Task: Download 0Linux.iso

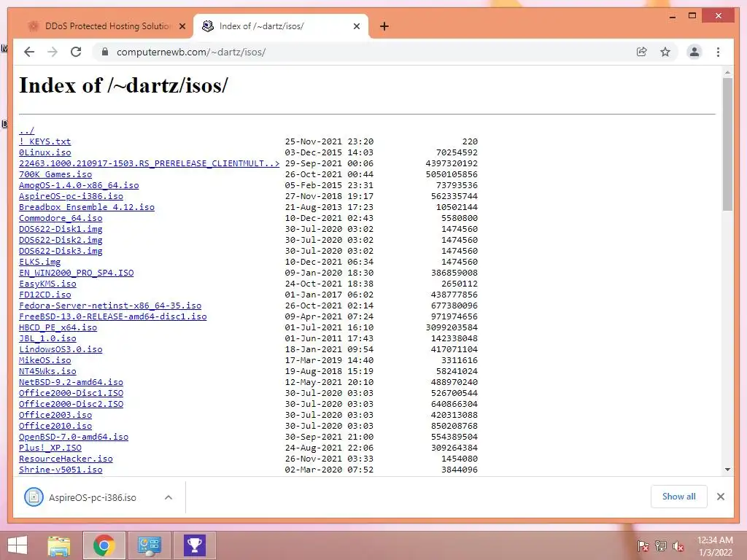Action: coord(44,152)
